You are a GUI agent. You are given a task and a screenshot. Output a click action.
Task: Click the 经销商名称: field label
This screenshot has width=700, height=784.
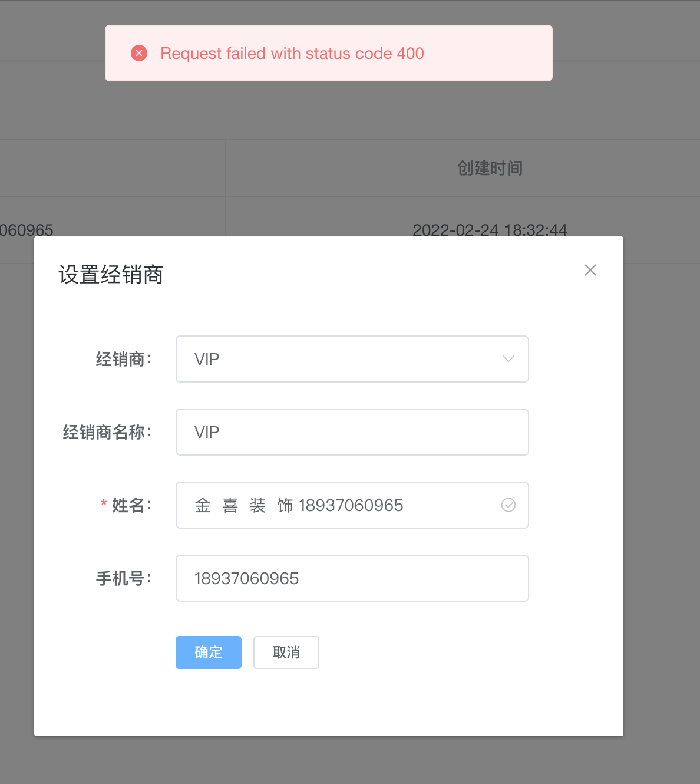107,432
